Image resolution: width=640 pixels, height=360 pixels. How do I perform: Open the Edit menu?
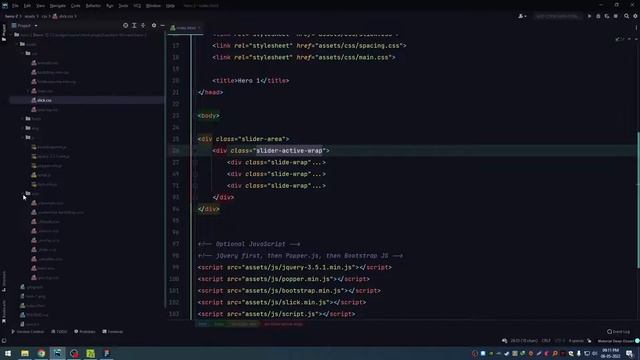pos(27,6)
